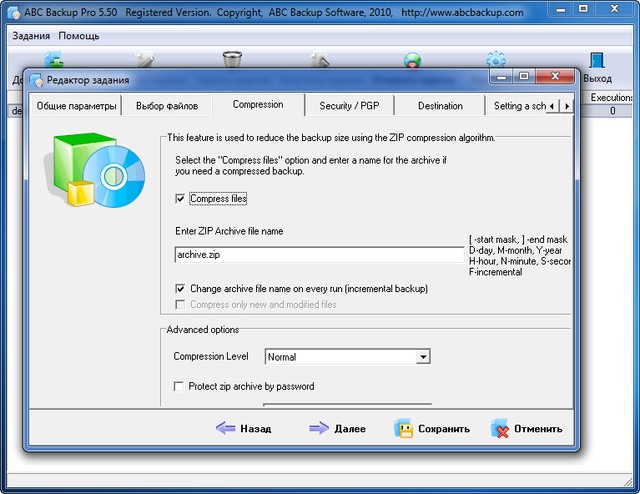Uncheck the Compress files checkbox
This screenshot has width=640, height=494.
click(179, 199)
